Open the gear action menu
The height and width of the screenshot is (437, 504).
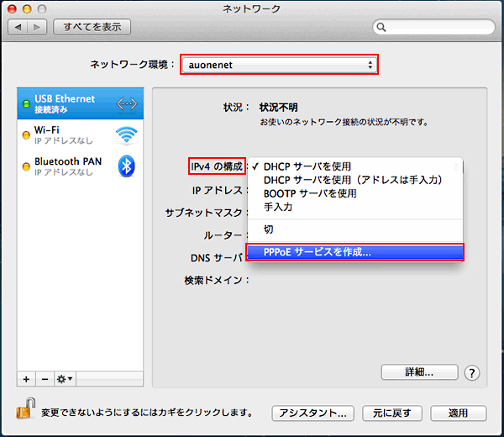click(65, 379)
